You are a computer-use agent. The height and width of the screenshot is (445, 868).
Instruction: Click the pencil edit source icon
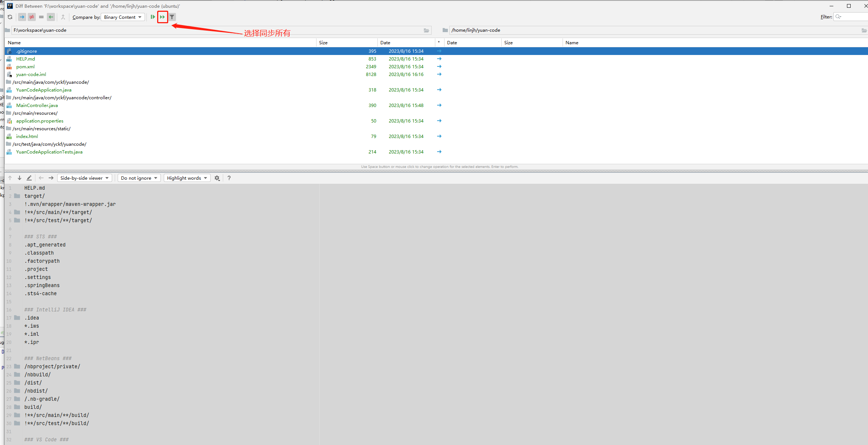(29, 178)
